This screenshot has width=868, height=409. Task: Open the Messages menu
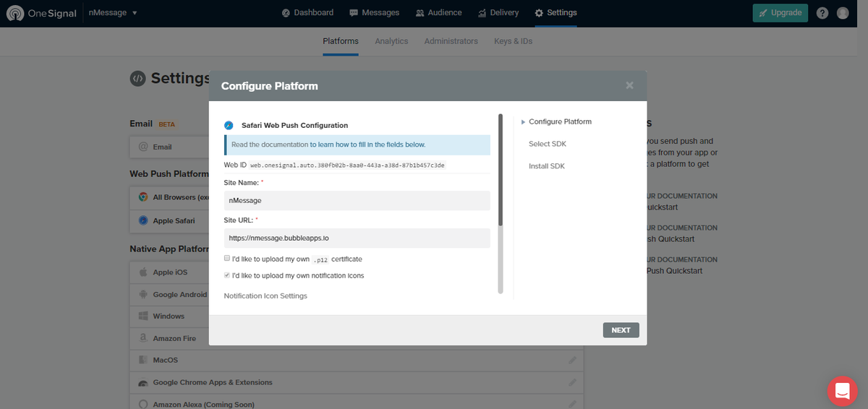[x=374, y=13]
